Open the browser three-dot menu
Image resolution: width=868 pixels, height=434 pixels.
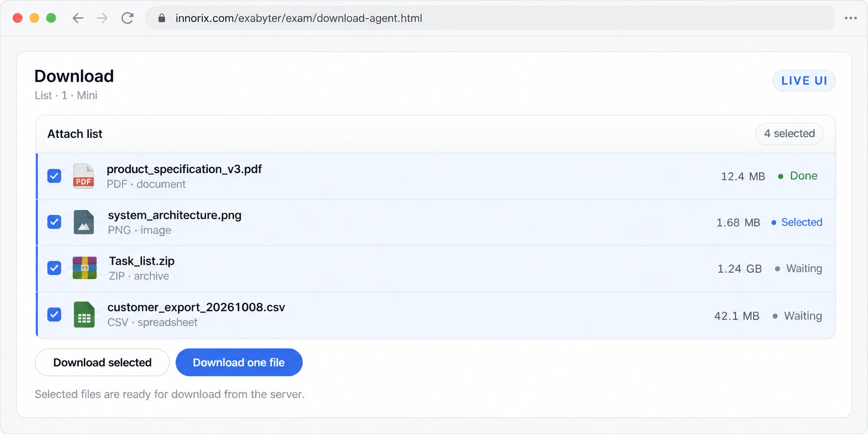pyautogui.click(x=851, y=18)
